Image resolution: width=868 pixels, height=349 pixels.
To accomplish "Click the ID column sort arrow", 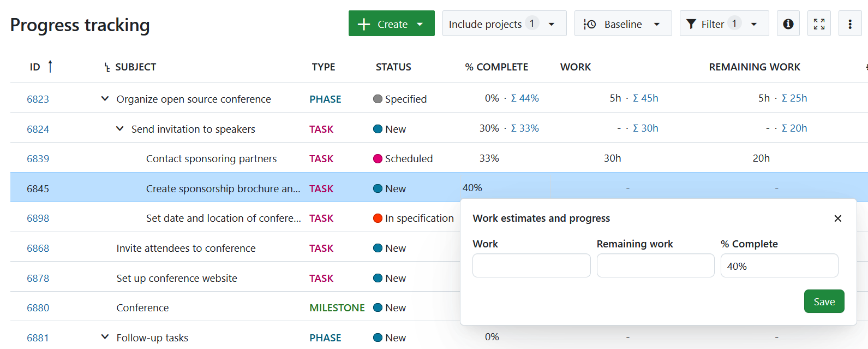I will point(50,67).
